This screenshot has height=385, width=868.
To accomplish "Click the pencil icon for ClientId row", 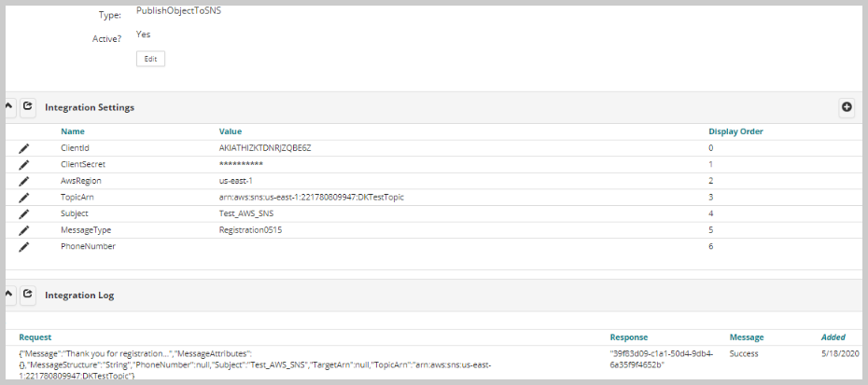I will [x=24, y=148].
